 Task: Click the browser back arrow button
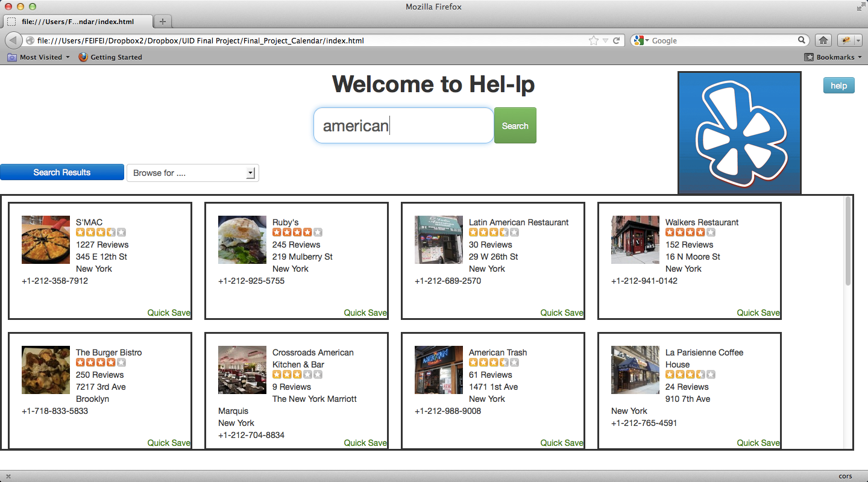[13, 40]
